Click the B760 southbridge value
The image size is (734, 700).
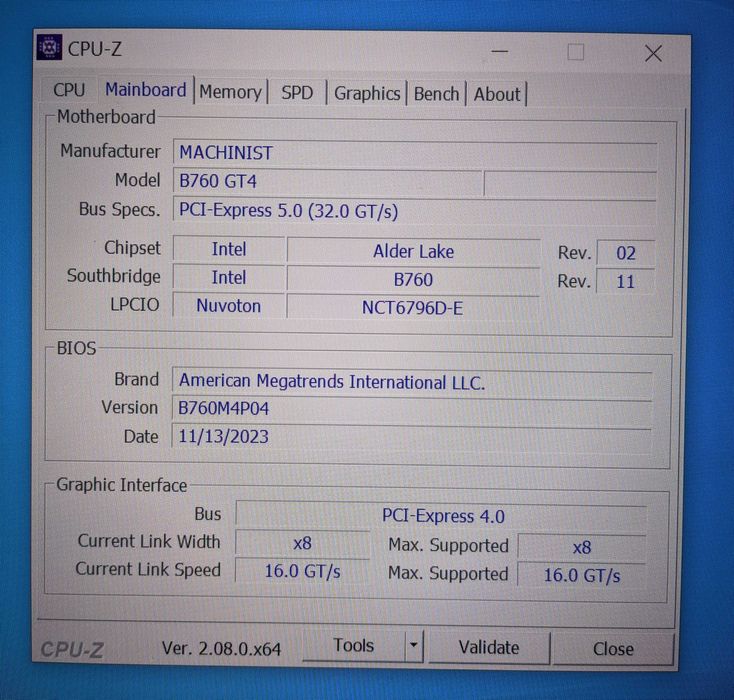[413, 280]
